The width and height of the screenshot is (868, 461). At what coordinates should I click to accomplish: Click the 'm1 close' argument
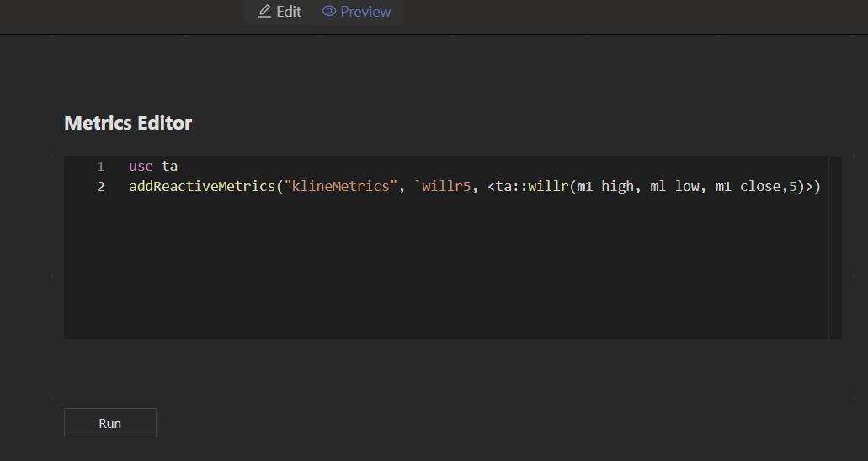click(x=748, y=187)
